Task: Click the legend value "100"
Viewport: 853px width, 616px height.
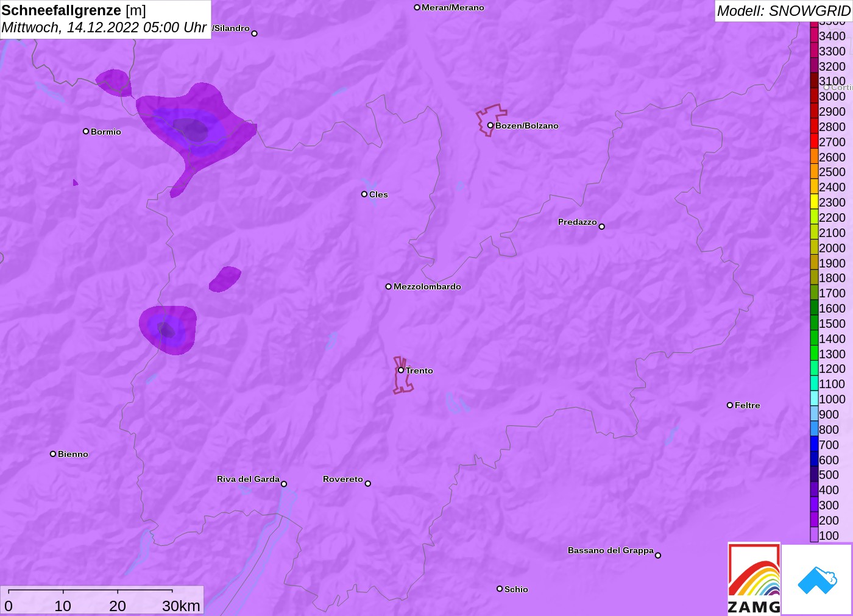Action: pyautogui.click(x=829, y=536)
